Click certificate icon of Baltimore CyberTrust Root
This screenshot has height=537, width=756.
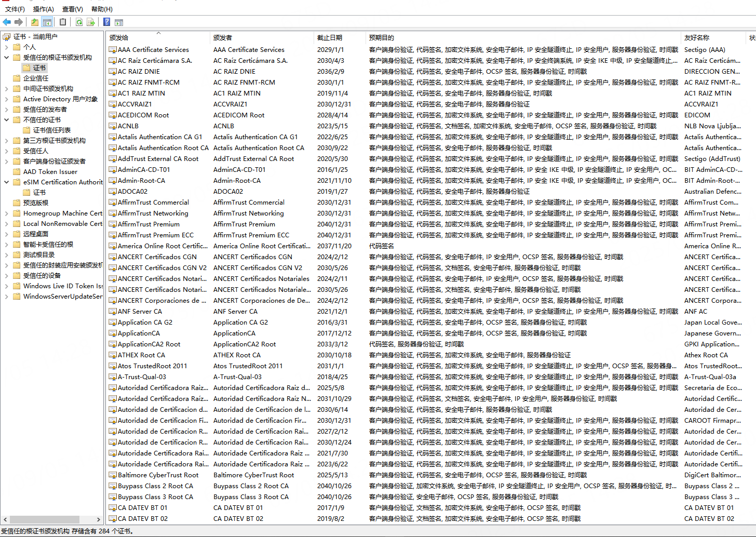point(113,475)
